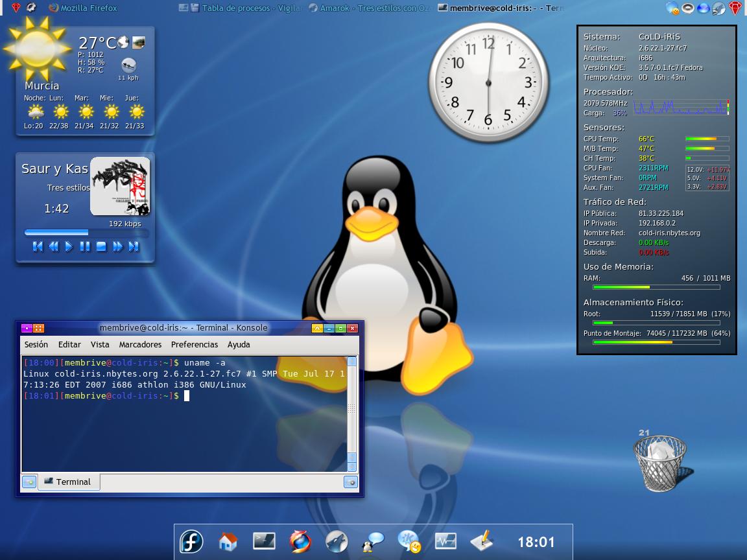Click the 11 kph wind indicator
This screenshot has height=560, width=747.
pyautogui.click(x=128, y=69)
